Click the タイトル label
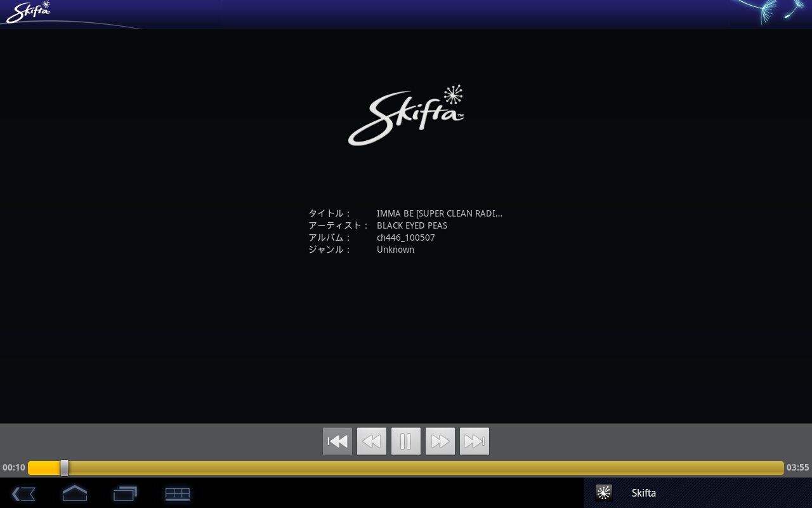The width and height of the screenshot is (812, 508). 330,213
